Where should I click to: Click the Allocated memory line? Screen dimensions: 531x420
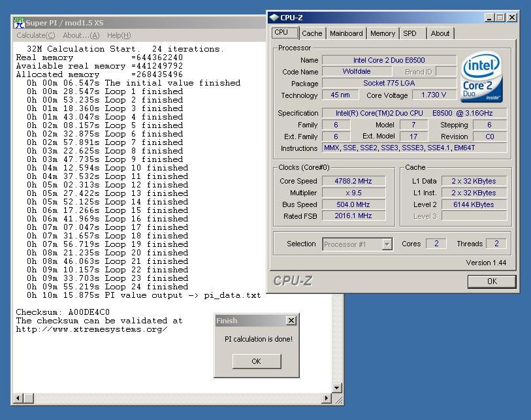tap(99, 74)
